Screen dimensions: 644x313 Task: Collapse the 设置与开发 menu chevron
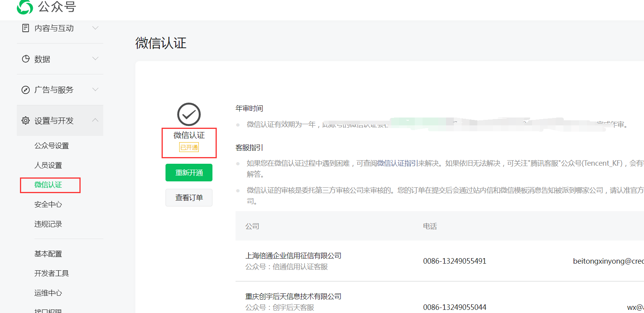(95, 120)
